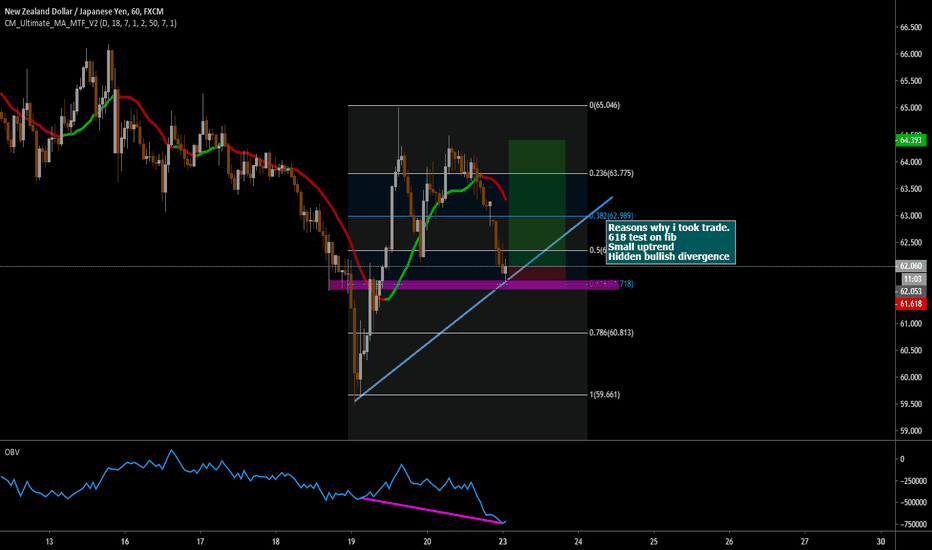Click date 23 on time axis
The width and height of the screenshot is (932, 550).
503,542
